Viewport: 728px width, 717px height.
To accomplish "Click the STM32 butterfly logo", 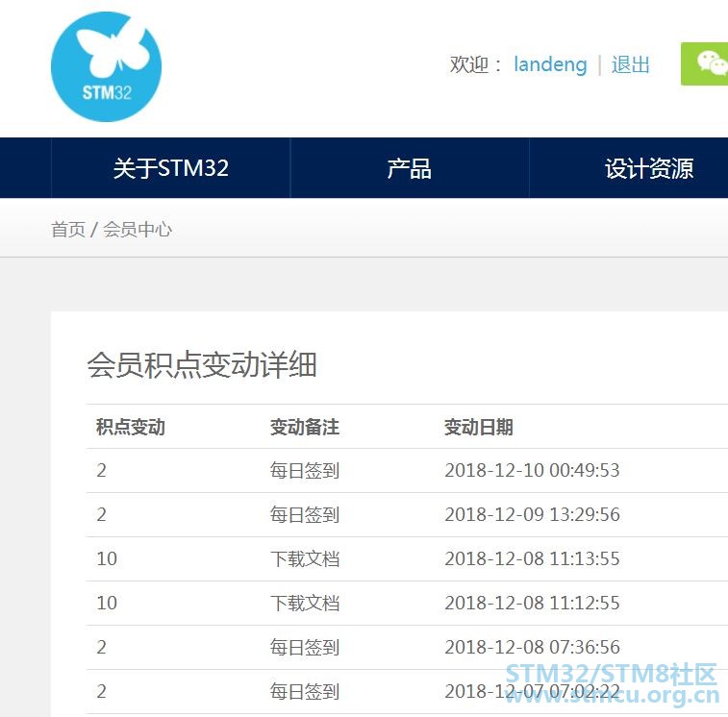I will pyautogui.click(x=107, y=67).
